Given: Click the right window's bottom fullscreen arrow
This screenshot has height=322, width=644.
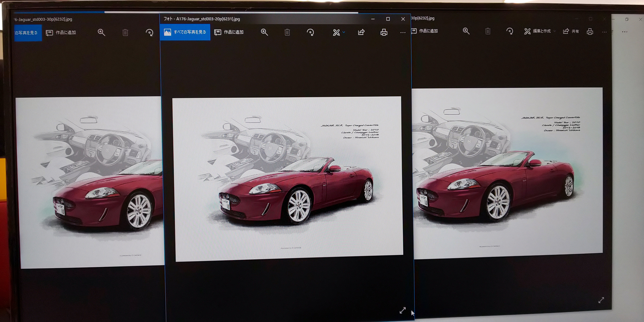Looking at the screenshot, I should click(x=601, y=300).
